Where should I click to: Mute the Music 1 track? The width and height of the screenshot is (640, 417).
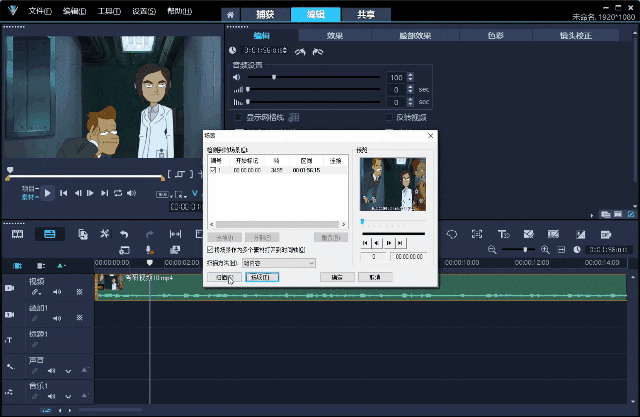pyautogui.click(x=51, y=396)
